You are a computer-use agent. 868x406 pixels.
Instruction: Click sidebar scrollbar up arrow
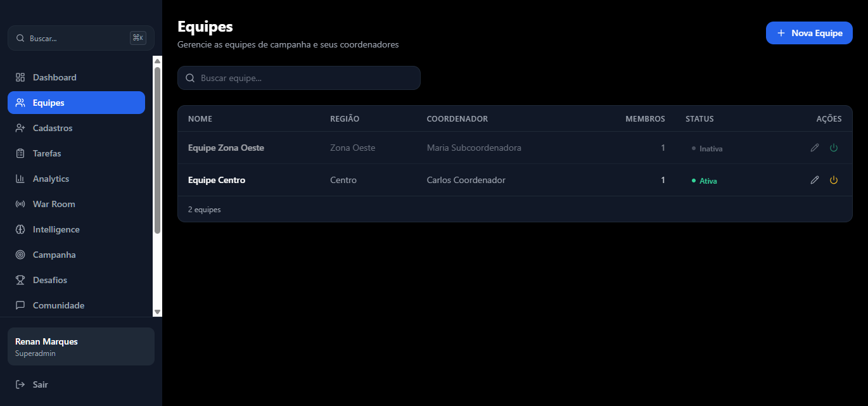[x=158, y=61]
